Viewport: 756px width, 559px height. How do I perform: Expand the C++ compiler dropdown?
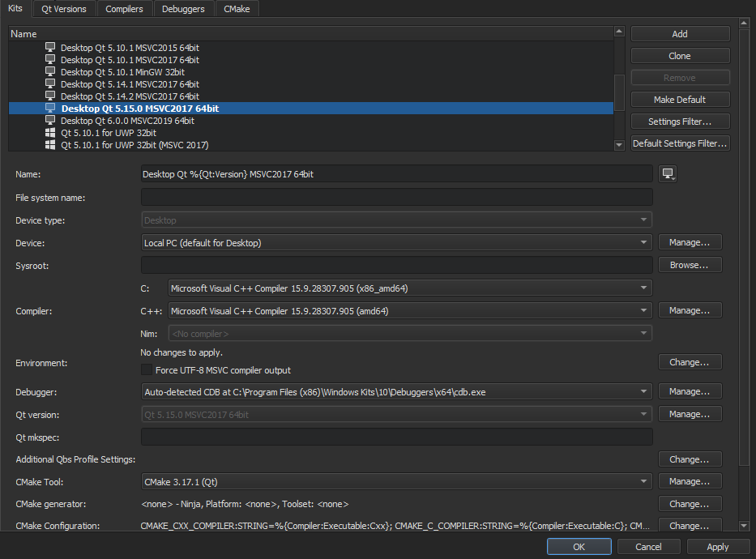coord(409,311)
